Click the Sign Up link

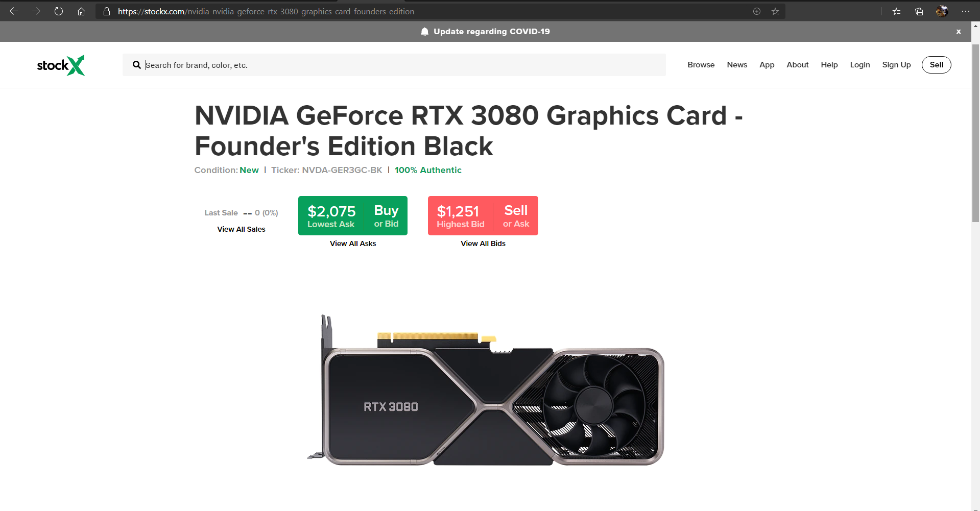pyautogui.click(x=896, y=65)
